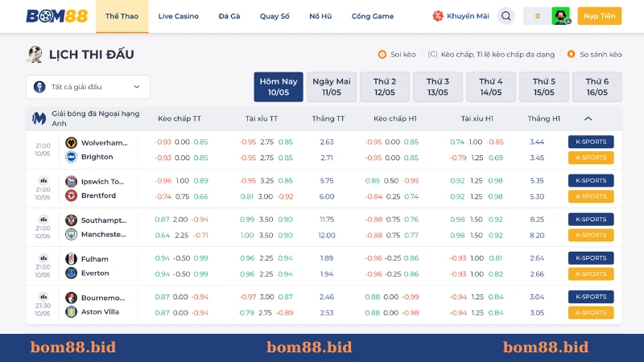Select the Thứ 3 13/05 date tab
The width and height of the screenshot is (644, 362).
(438, 87)
